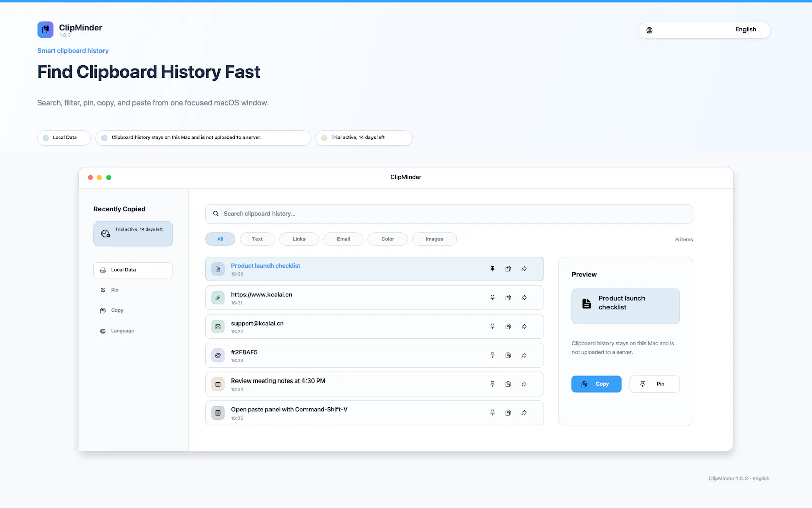Click "Product launch checklist" entry title
Viewport: 812px width, 508px height.
[265, 266]
